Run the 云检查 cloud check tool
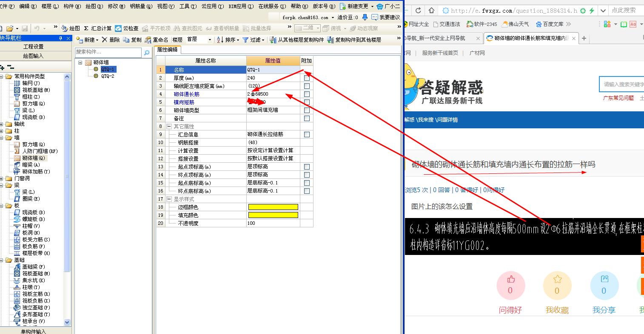644x334 pixels. [x=127, y=28]
